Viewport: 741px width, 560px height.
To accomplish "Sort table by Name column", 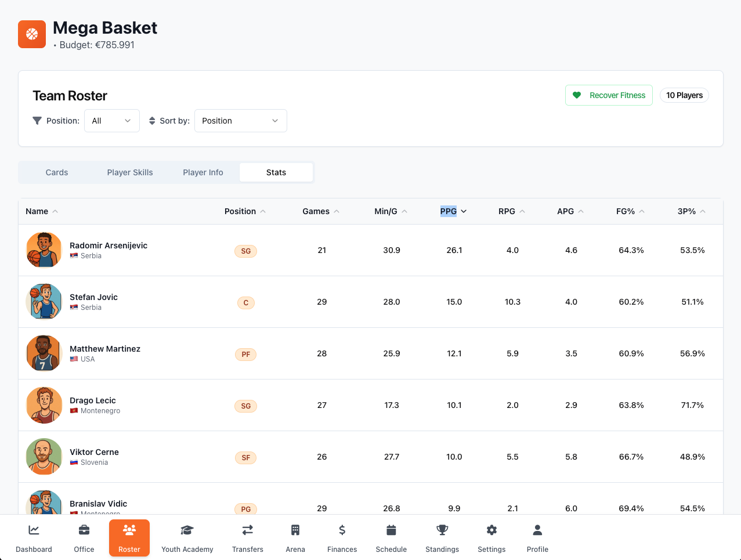I will pyautogui.click(x=42, y=211).
